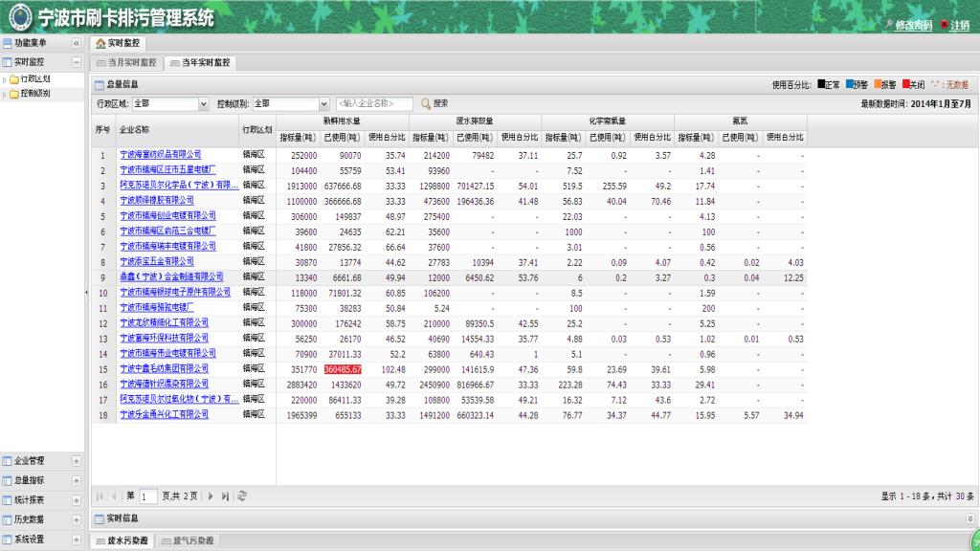Open company link 宁波添宝五金有限公司
Image resolution: width=980 pixels, height=551 pixels.
[x=157, y=262]
